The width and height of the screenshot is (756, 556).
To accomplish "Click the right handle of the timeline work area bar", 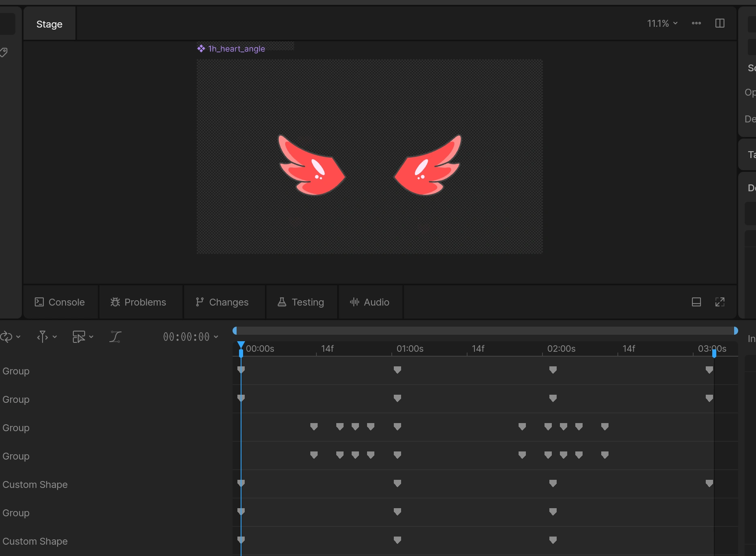I will click(736, 331).
